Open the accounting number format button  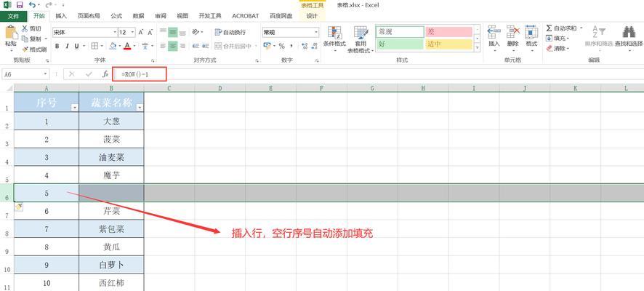click(x=268, y=46)
